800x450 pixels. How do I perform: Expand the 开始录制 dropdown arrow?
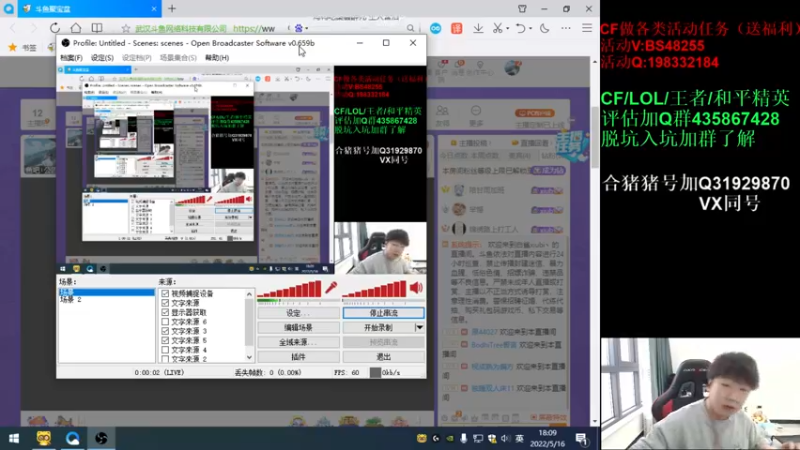419,327
